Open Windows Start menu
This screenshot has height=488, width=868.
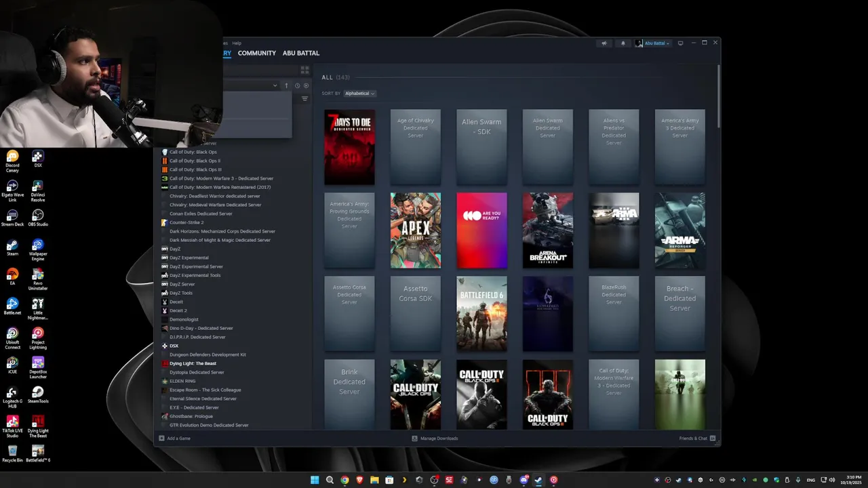(x=315, y=480)
